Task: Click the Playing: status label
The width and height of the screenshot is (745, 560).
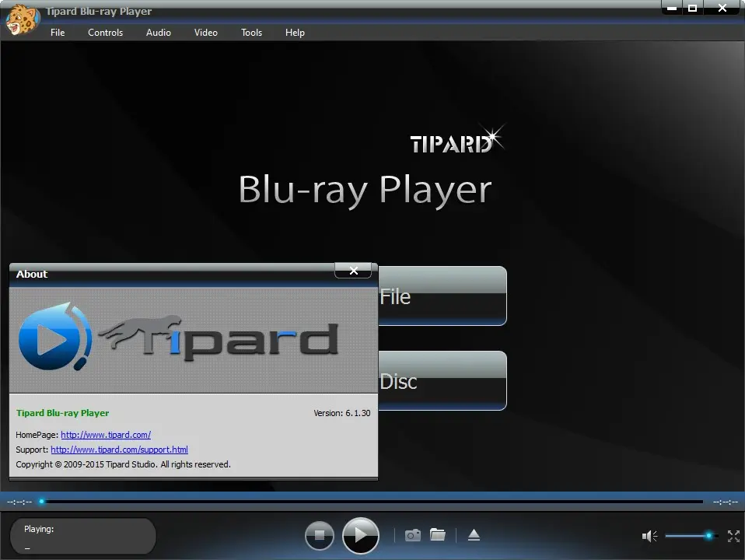Action: pyautogui.click(x=39, y=529)
